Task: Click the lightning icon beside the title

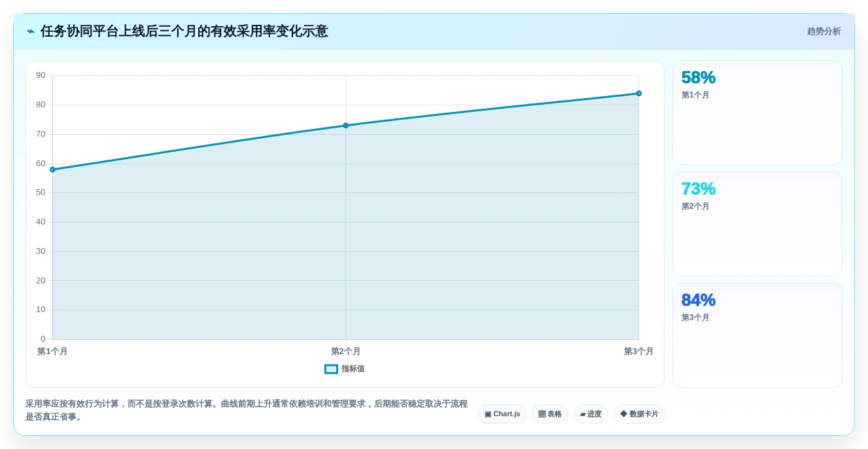Action: [31, 31]
